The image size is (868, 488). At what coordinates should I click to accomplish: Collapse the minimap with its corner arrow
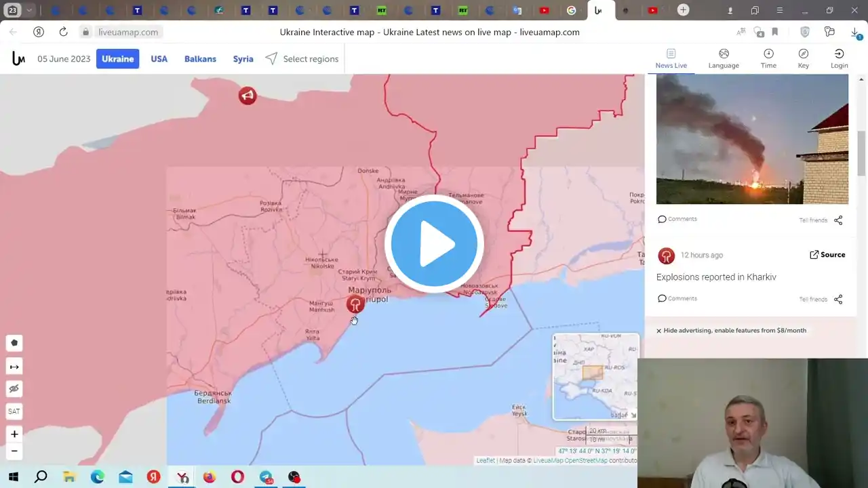pyautogui.click(x=633, y=415)
